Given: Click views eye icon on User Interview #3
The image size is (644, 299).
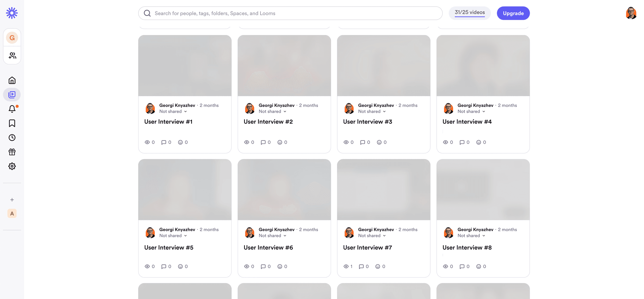Looking at the screenshot, I should (346, 142).
